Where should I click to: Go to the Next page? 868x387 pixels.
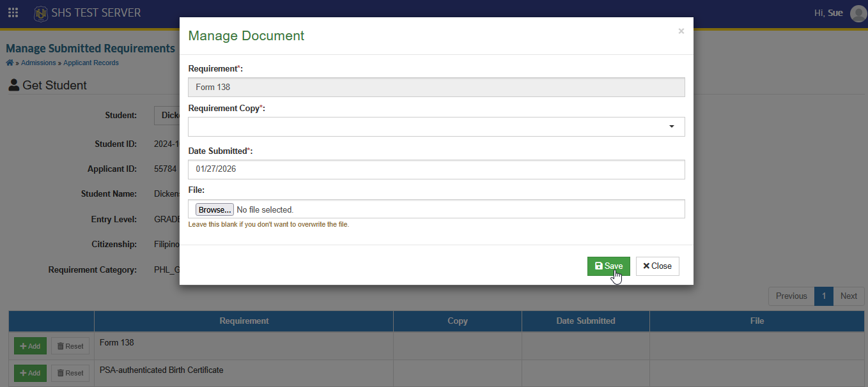tap(849, 296)
